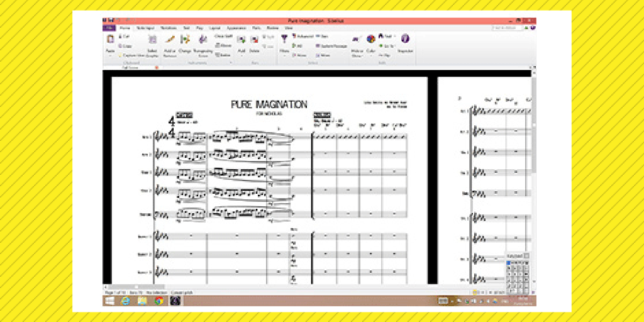This screenshot has height=322, width=644.
Task: Switch to the Review tab
Action: [273, 28]
